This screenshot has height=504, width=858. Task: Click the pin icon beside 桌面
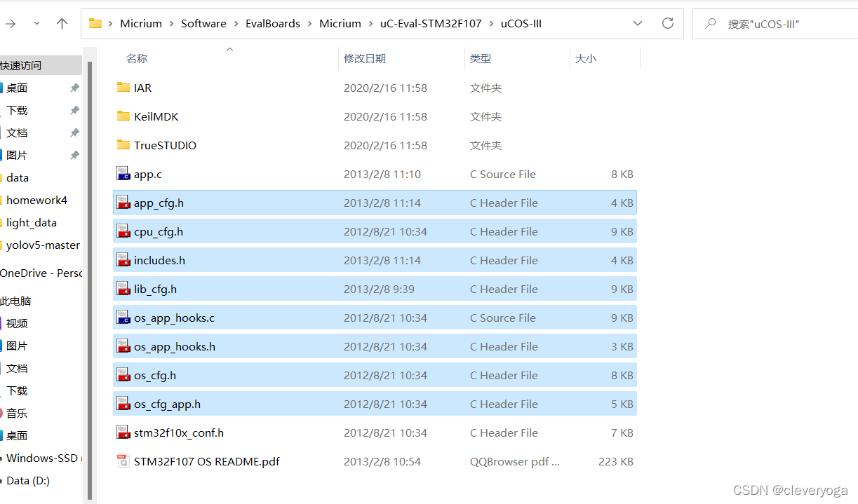(x=74, y=88)
